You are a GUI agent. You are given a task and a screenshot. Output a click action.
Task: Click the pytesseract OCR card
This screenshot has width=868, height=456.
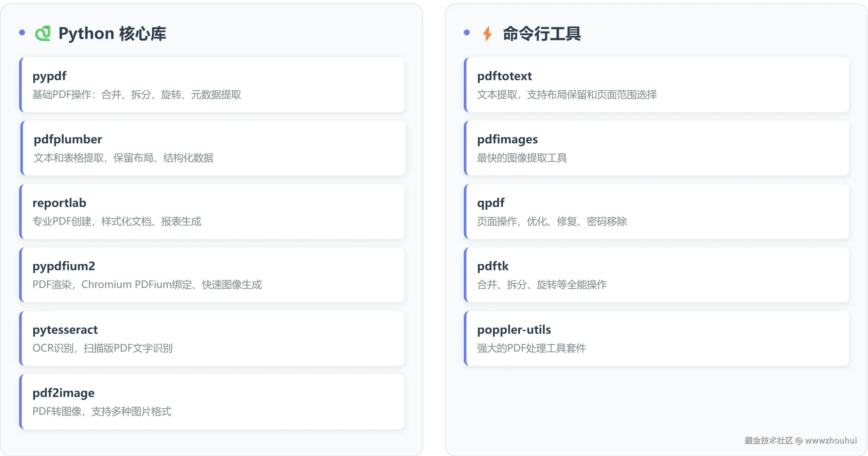212,338
